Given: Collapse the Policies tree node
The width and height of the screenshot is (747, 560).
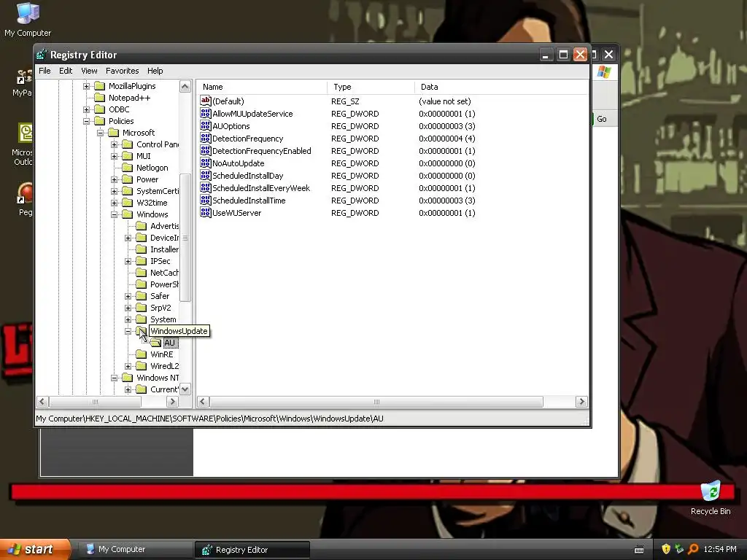Looking at the screenshot, I should [x=86, y=122].
